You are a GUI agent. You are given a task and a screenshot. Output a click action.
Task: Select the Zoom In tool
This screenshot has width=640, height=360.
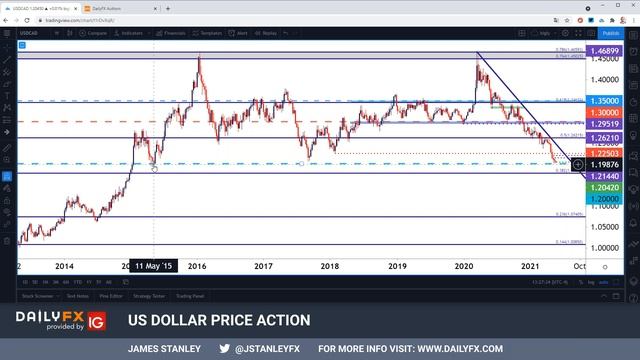pos(7,160)
